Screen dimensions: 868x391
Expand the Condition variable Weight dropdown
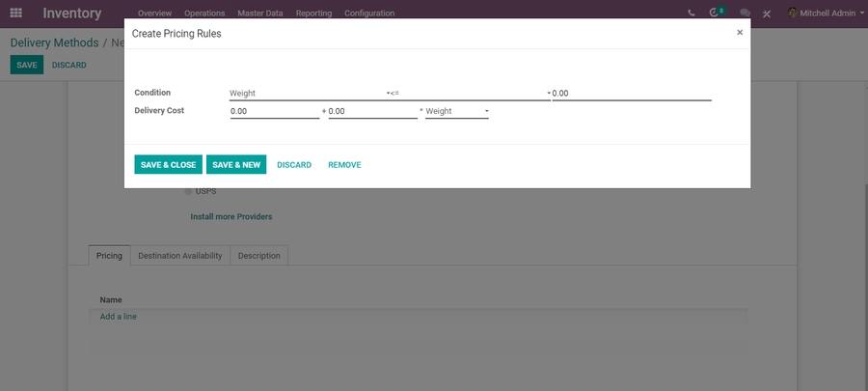[307, 94]
